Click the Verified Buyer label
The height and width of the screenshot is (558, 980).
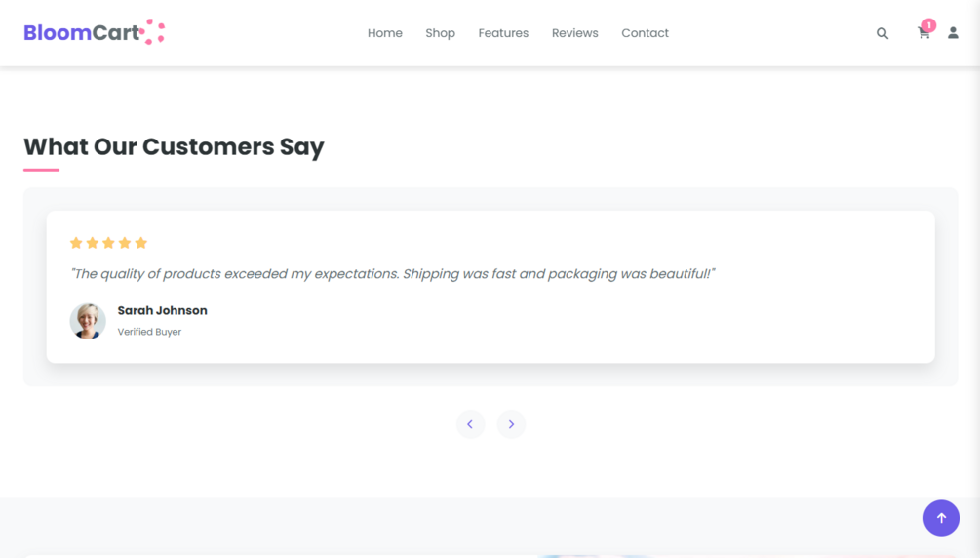[149, 332]
